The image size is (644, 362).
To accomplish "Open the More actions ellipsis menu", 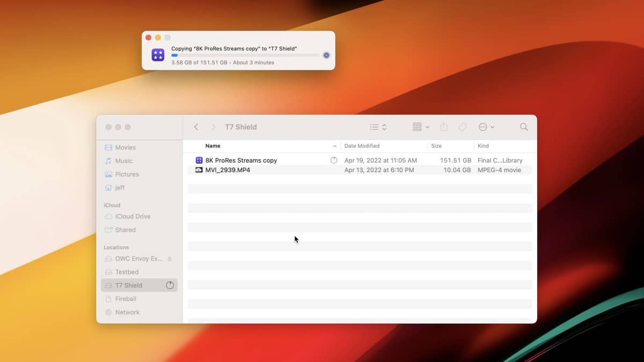I will click(x=486, y=127).
